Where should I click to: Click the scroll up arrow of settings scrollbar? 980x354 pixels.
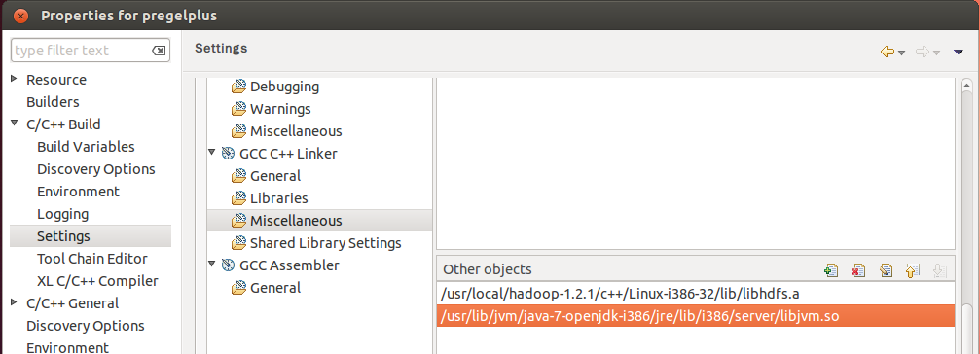point(966,86)
